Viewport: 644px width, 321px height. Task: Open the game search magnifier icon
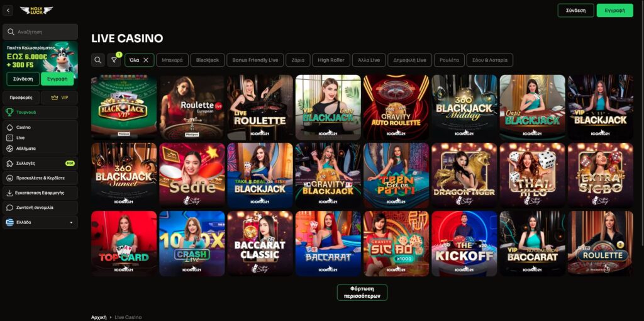tap(97, 60)
